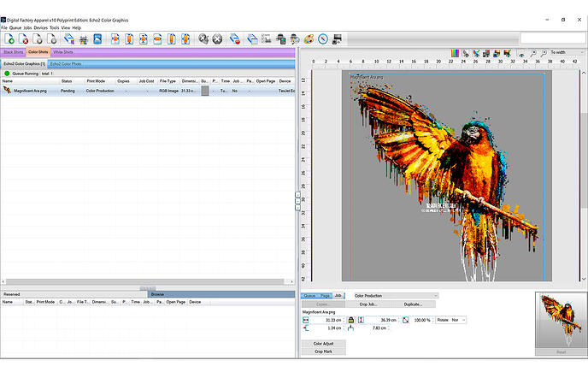Switch to the Color Shirts tab
The image size is (588, 378).
38,52
